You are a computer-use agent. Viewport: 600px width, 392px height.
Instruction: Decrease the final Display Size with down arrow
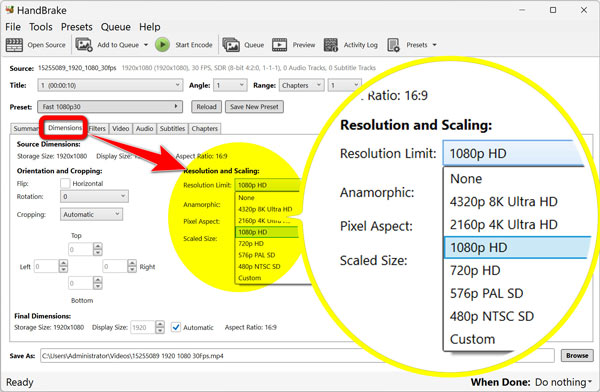pos(160,330)
